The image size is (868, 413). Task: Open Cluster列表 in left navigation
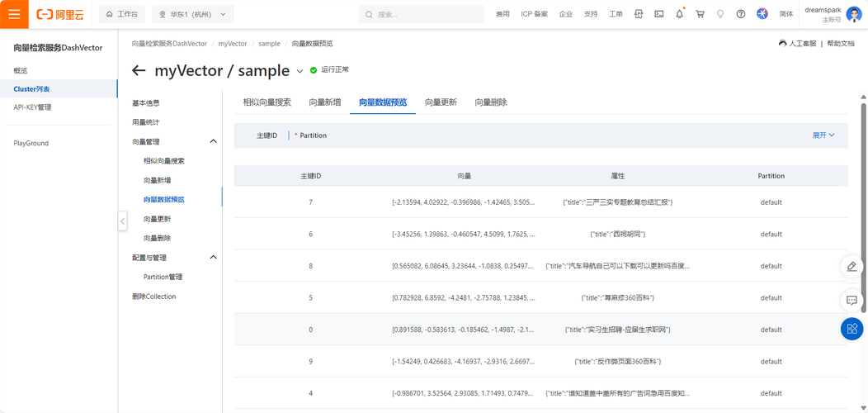coord(59,88)
